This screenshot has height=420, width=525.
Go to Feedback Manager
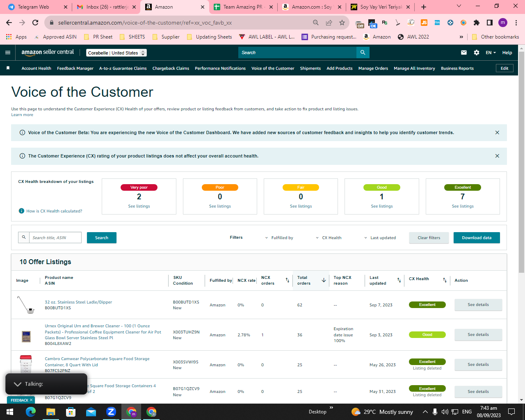(x=75, y=68)
